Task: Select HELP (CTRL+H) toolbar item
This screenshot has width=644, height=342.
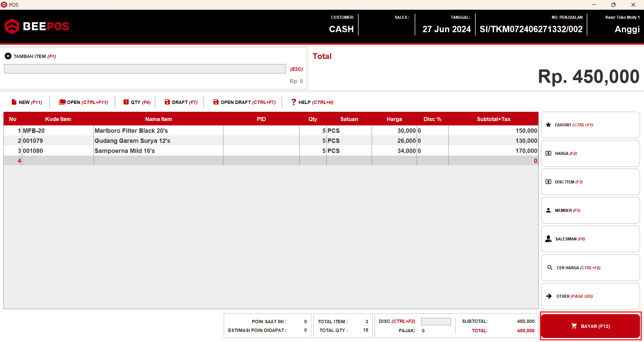Action: click(x=312, y=102)
